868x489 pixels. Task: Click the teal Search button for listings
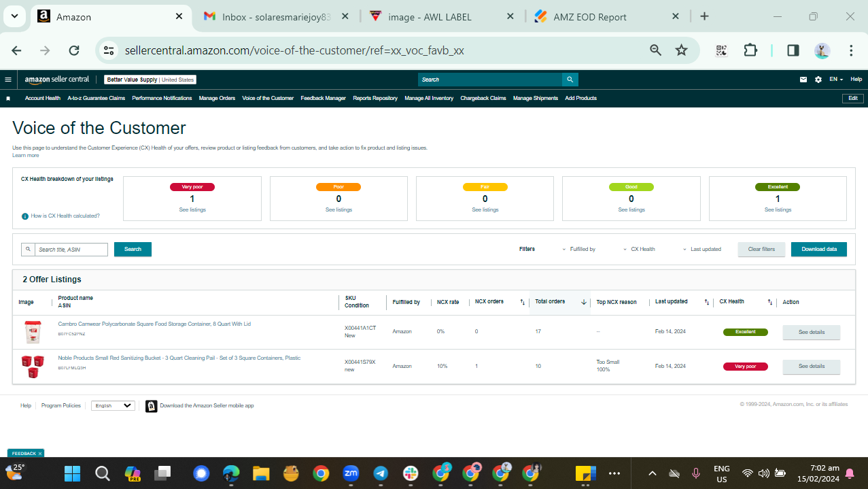pyautogui.click(x=133, y=250)
